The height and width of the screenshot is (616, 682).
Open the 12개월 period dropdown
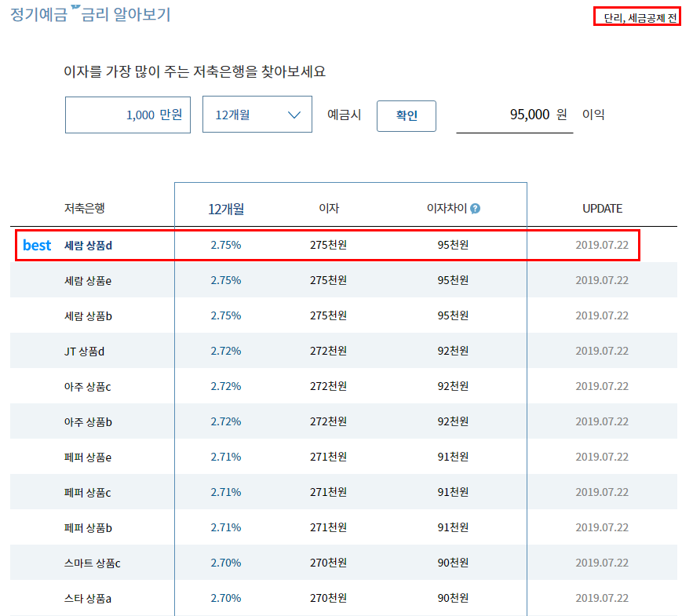257,115
